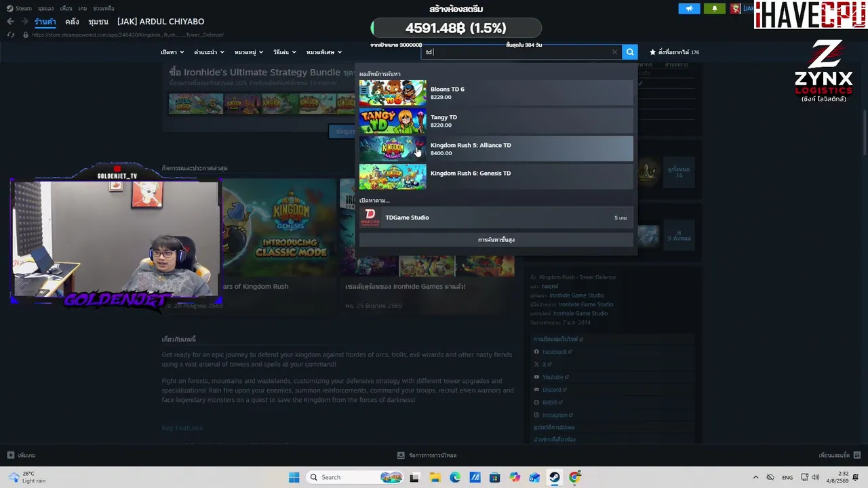Open the TDGame Studio developer result

click(496, 218)
